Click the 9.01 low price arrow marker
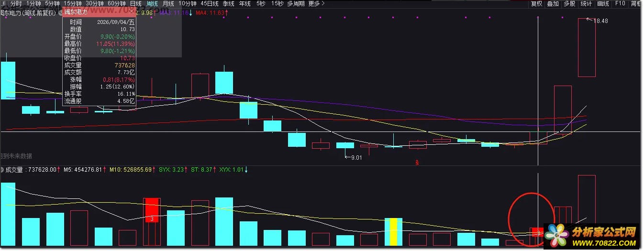Screen dimensions: 644x251 tap(354, 157)
